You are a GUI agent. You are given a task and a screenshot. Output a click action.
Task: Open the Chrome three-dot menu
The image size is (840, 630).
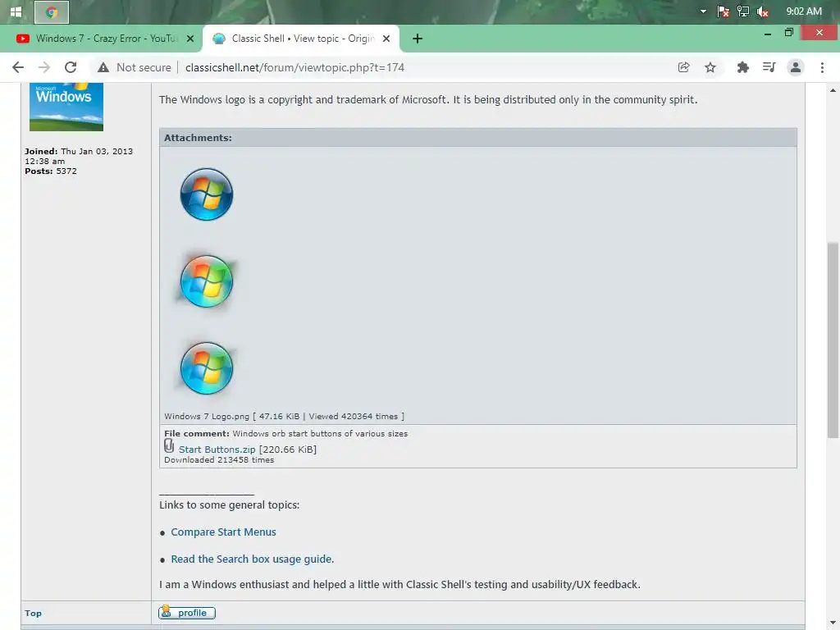[x=822, y=67]
